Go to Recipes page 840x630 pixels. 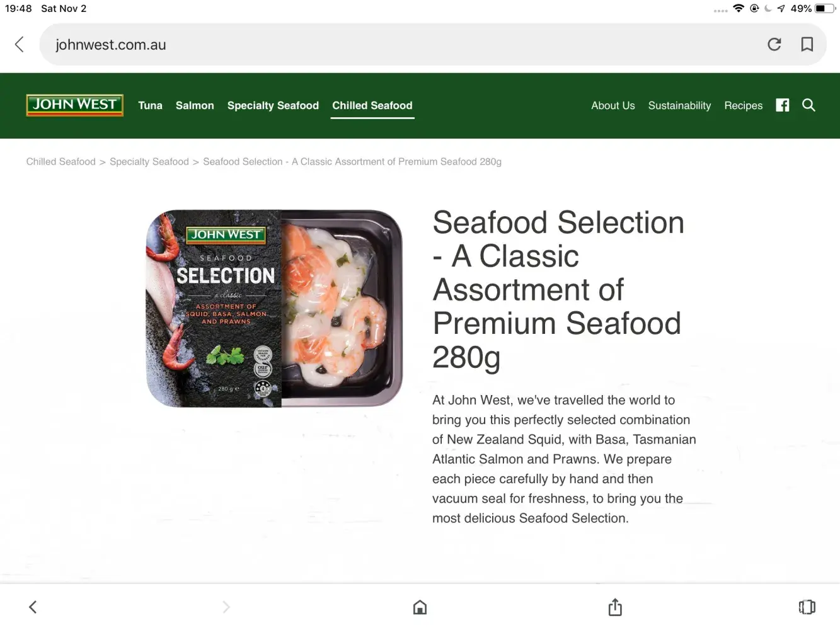[x=743, y=106]
